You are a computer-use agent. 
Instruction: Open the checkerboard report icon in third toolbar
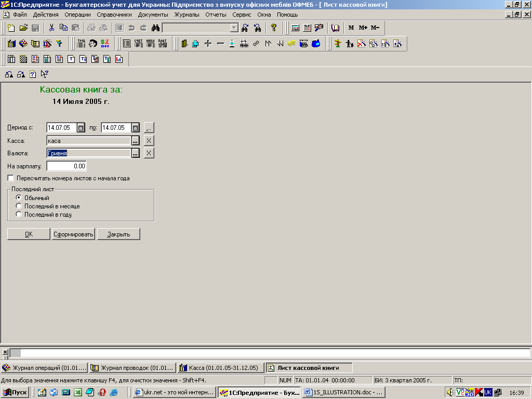(x=23, y=59)
